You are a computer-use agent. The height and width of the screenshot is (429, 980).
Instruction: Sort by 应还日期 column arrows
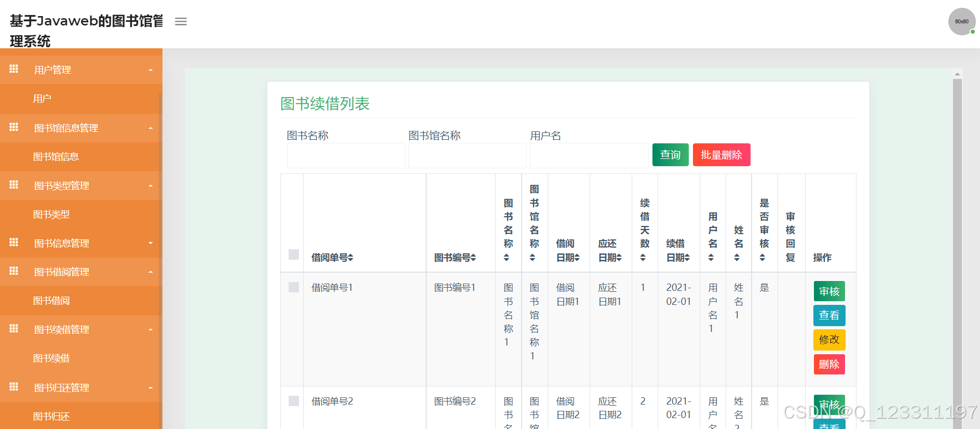click(x=619, y=258)
